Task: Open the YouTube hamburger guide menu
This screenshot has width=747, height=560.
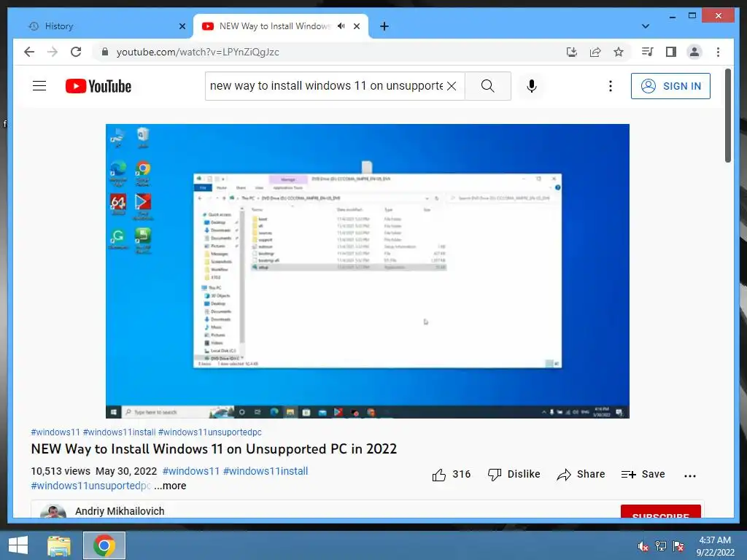Action: point(39,86)
